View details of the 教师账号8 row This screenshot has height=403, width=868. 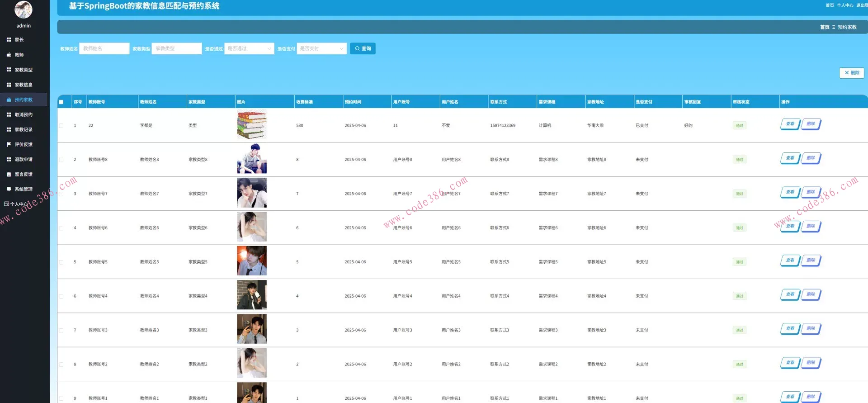(x=790, y=158)
